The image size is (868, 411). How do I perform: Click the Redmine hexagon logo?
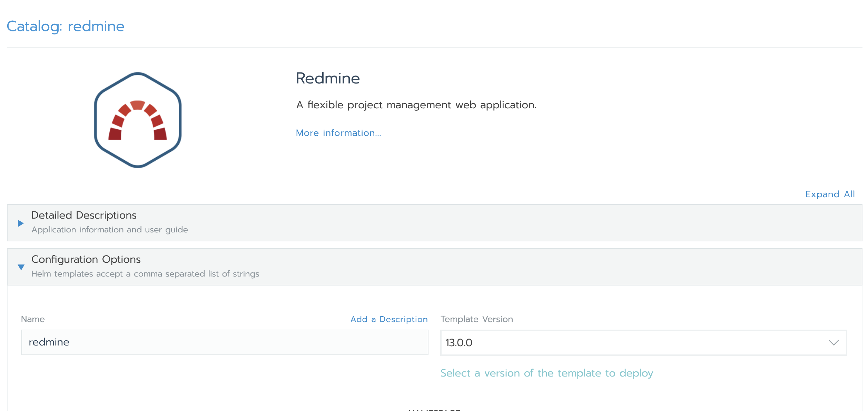[x=138, y=120]
